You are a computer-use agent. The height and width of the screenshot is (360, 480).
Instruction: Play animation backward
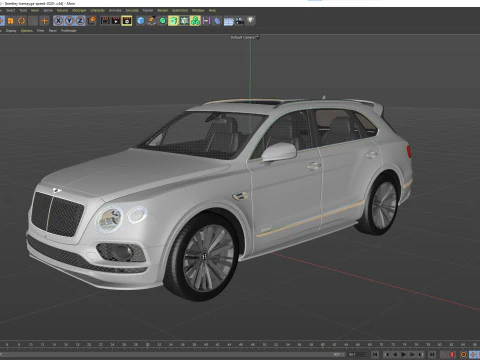(x=395, y=354)
